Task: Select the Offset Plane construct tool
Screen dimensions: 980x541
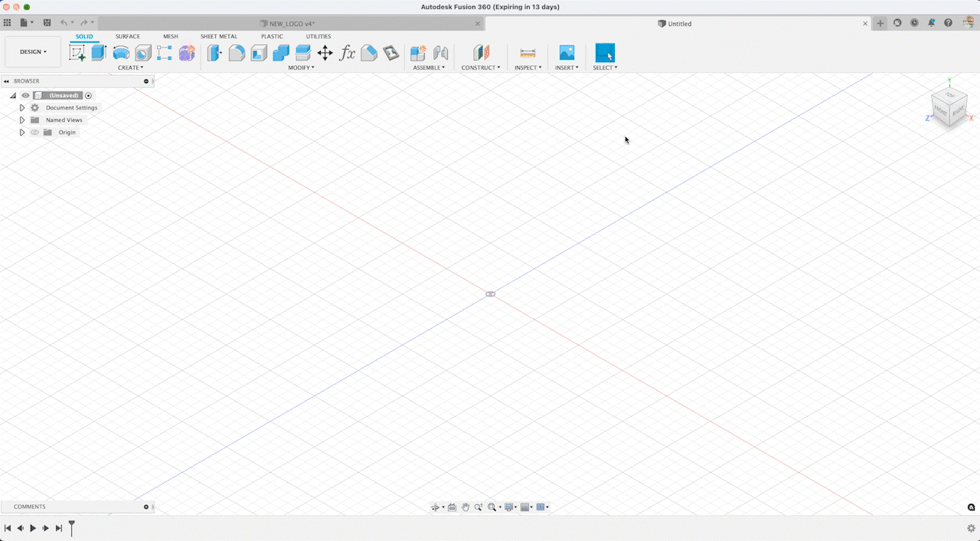Action: click(x=481, y=53)
